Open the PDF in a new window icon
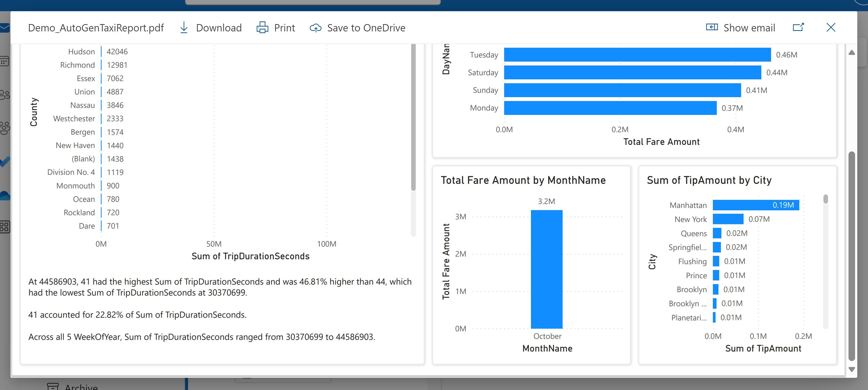The width and height of the screenshot is (868, 390). 798,27
